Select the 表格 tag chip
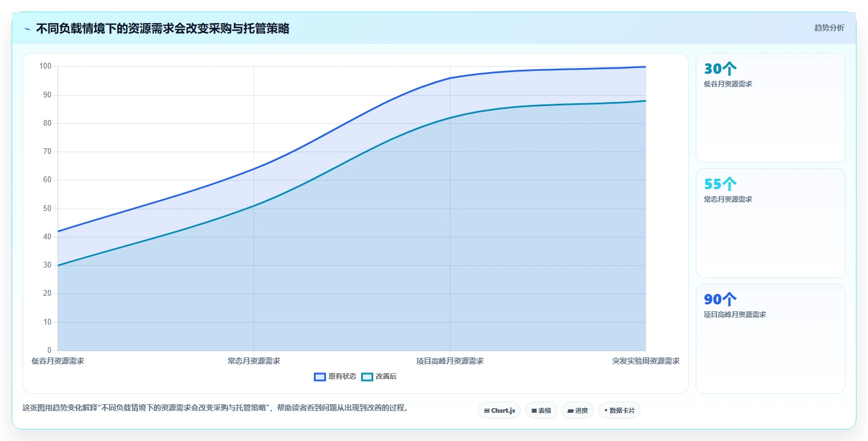The image size is (868, 441). (x=541, y=410)
